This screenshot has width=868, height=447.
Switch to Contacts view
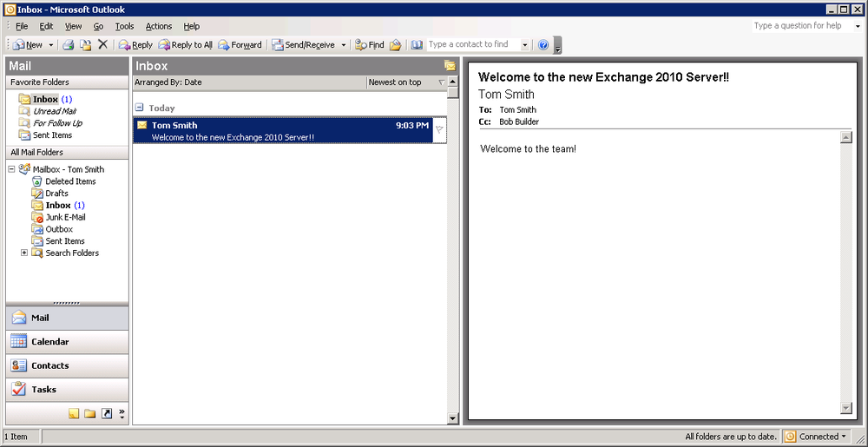[67, 365]
